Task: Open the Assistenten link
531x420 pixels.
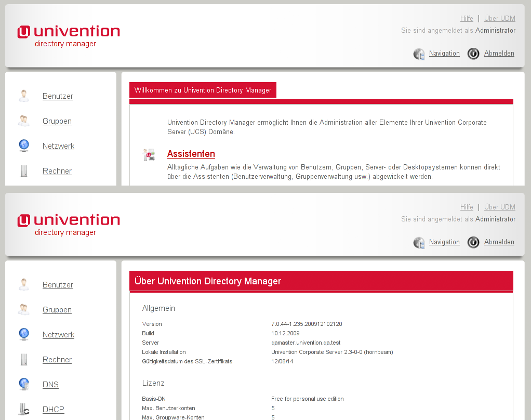Action: pos(191,154)
